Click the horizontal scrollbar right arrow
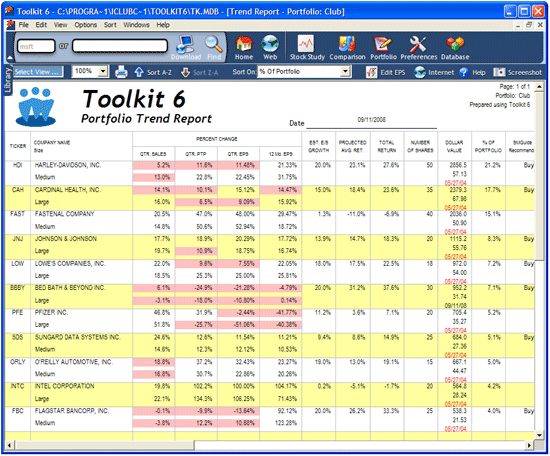Screen dimensions: 550x456 pos(530,445)
